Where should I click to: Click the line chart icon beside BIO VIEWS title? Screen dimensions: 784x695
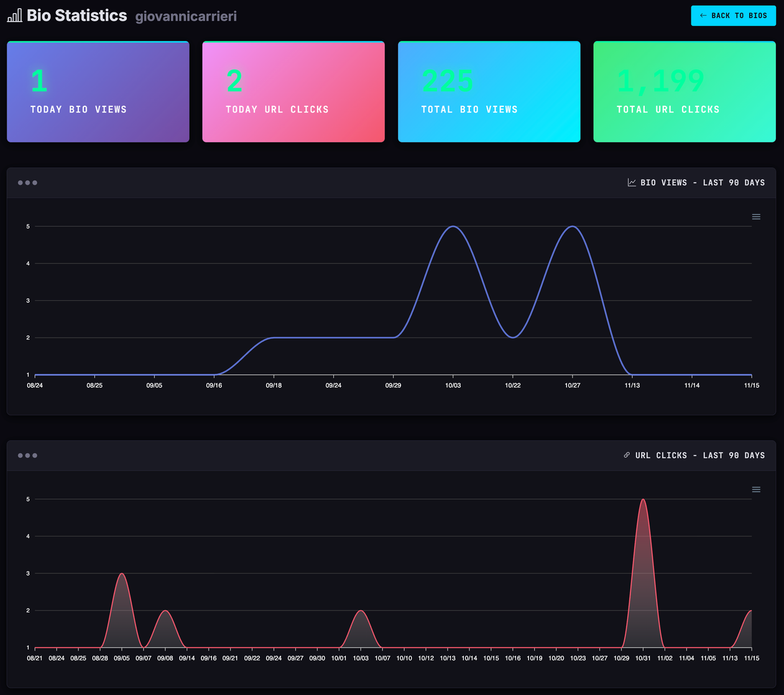tap(631, 182)
